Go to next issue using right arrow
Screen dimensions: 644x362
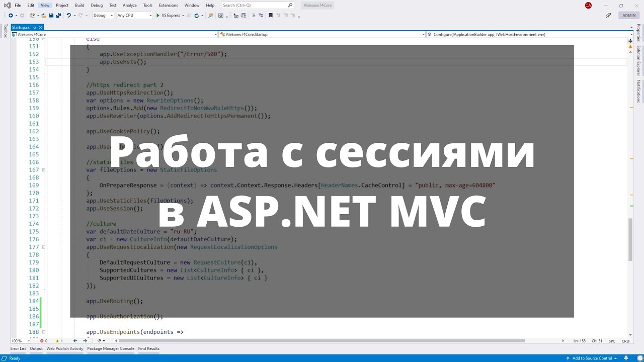[x=85, y=341]
